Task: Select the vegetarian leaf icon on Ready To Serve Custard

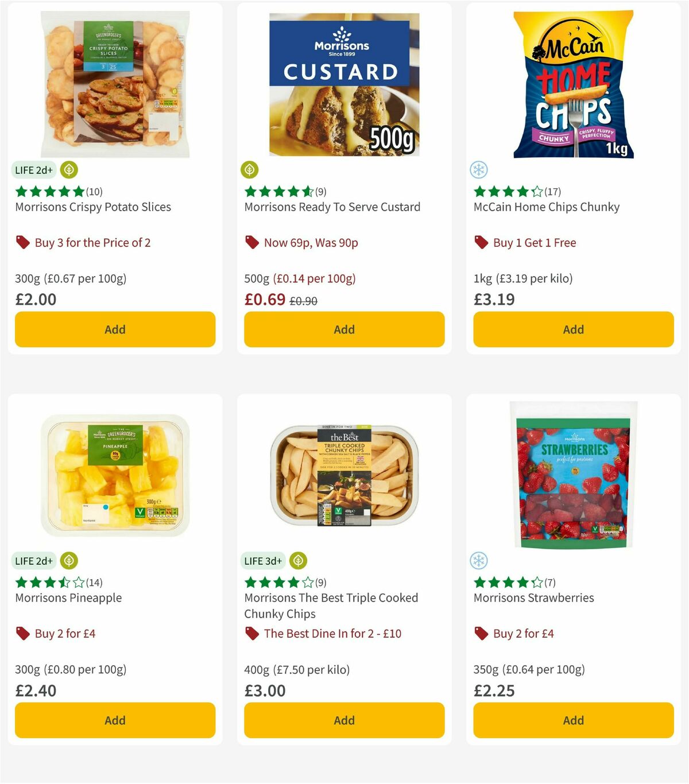Action: tap(249, 170)
